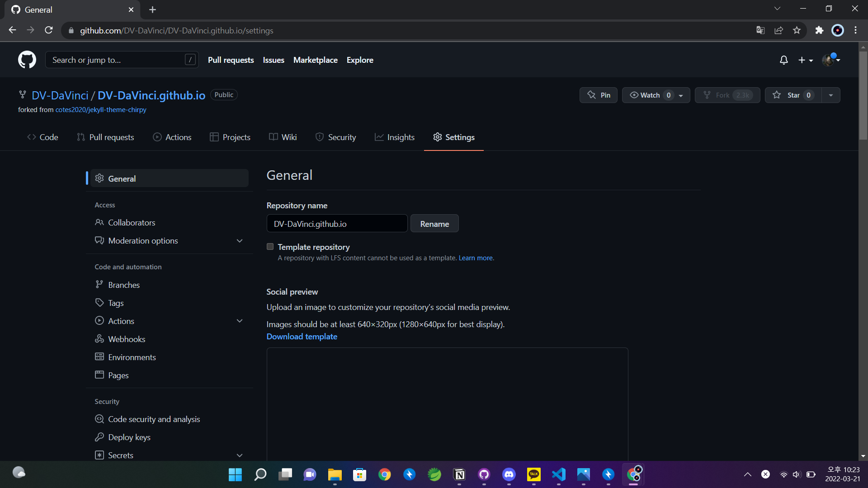Viewport: 868px width, 488px height.
Task: Expand the Actions sidebar submenu
Action: (x=240, y=321)
